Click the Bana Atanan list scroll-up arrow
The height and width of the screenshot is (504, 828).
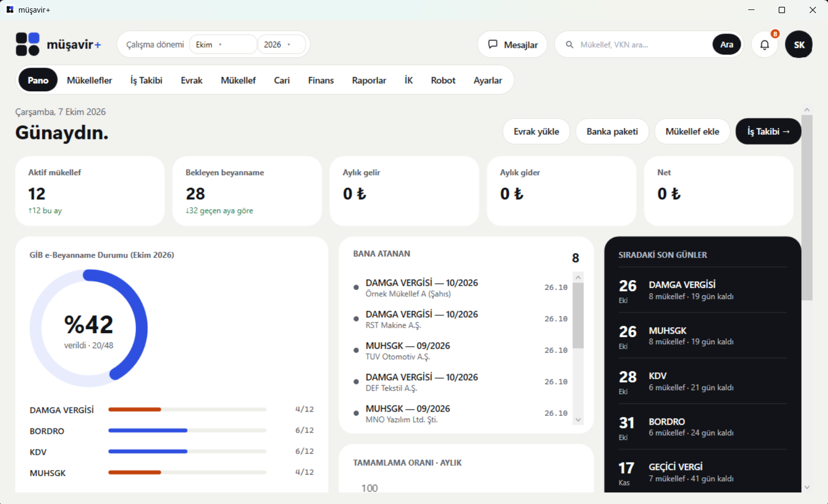point(578,277)
